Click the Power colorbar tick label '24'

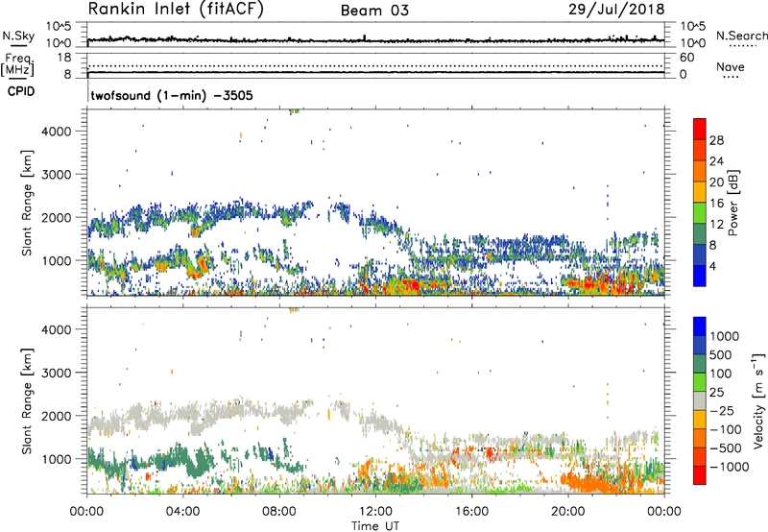point(716,161)
